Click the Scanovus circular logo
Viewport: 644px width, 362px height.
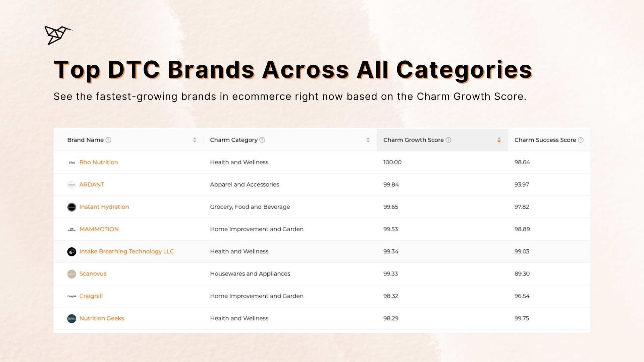(71, 274)
